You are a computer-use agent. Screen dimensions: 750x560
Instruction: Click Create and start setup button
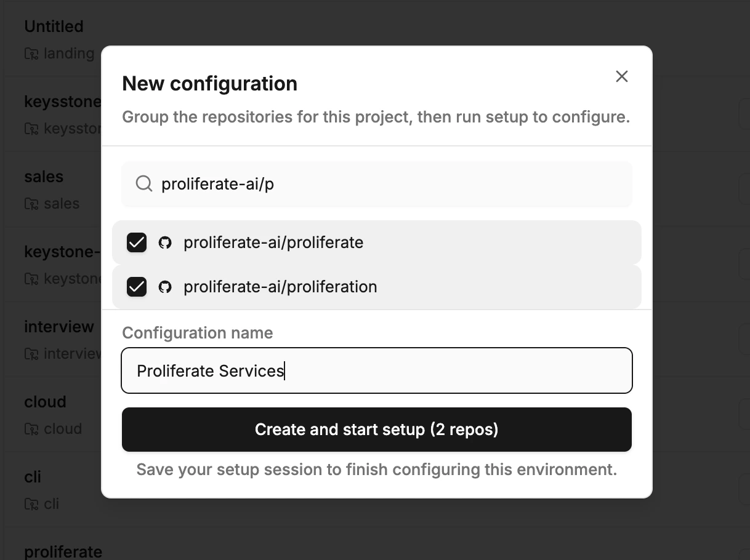377,430
